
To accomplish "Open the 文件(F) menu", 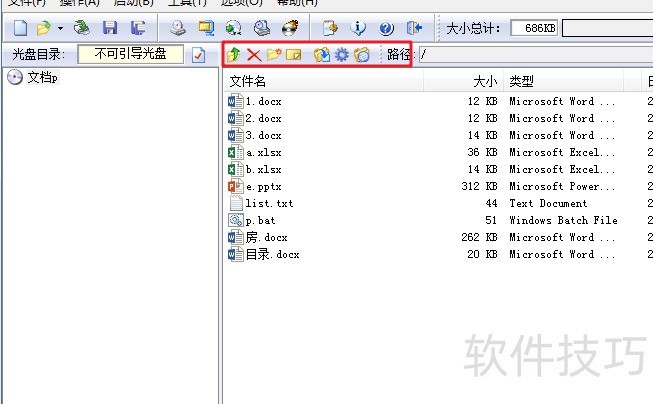I will [27, 2].
